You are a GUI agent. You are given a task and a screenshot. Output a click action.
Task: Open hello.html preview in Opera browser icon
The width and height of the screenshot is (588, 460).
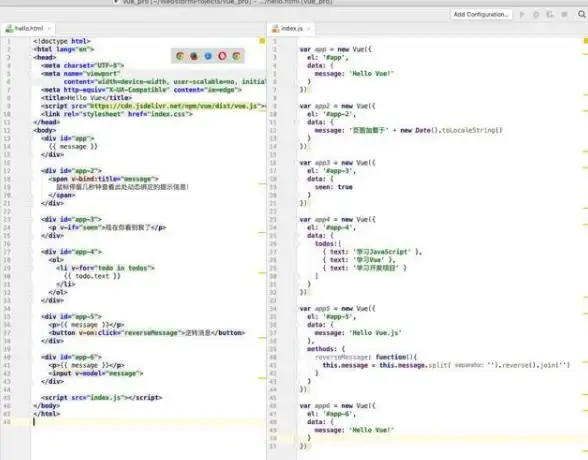point(222,56)
